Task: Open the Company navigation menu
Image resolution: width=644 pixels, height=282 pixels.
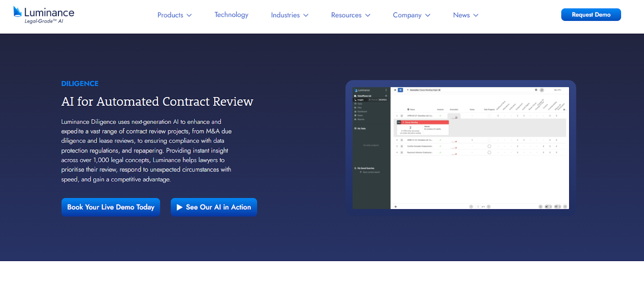Action: pos(411,15)
